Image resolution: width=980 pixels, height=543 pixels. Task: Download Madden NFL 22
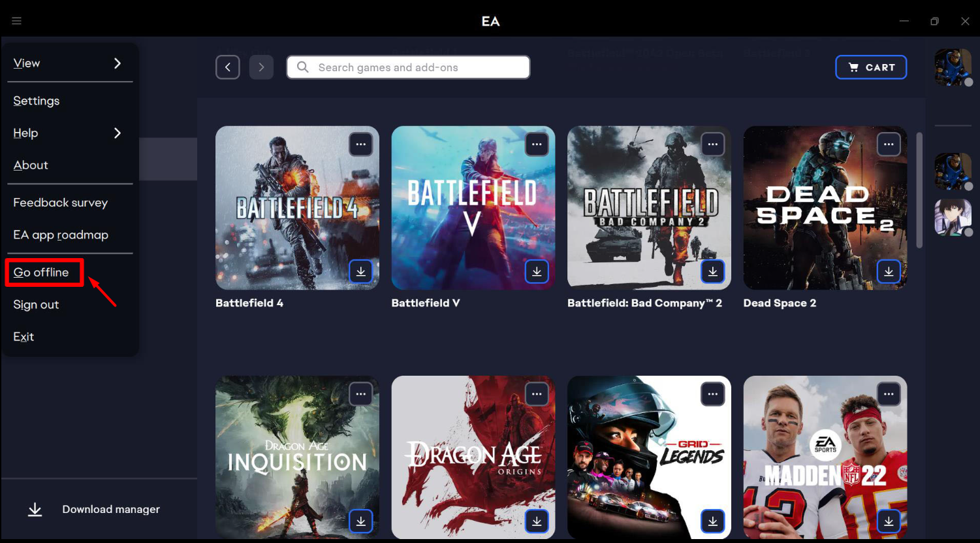click(889, 521)
